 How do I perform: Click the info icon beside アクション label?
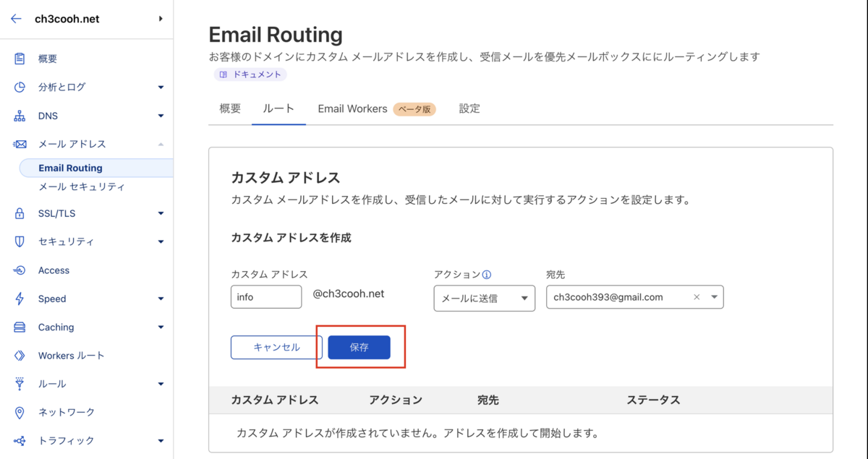[x=487, y=275]
